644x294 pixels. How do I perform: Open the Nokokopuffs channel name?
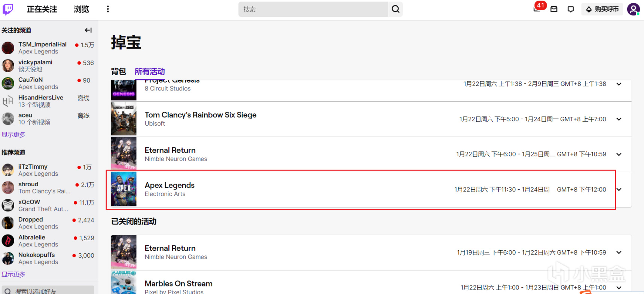37,255
